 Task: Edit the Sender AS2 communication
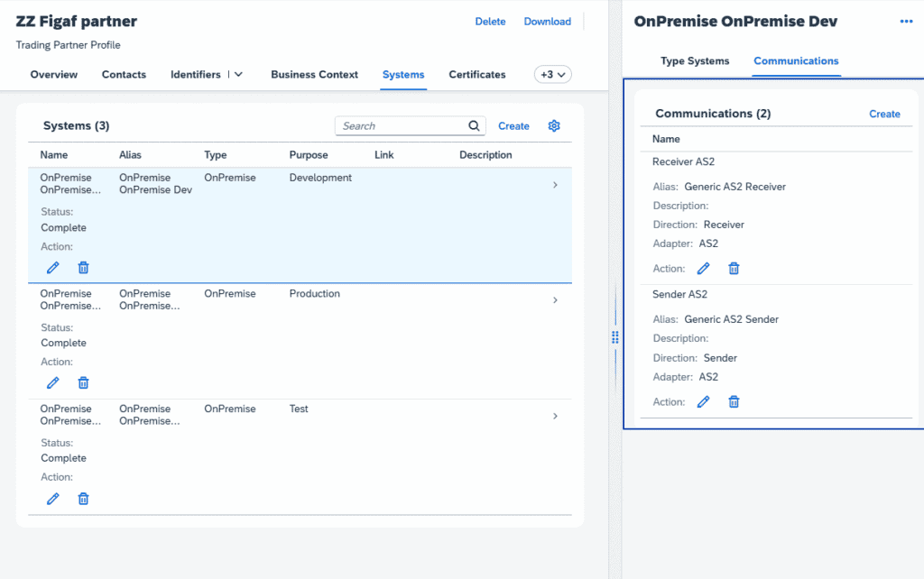tap(703, 401)
